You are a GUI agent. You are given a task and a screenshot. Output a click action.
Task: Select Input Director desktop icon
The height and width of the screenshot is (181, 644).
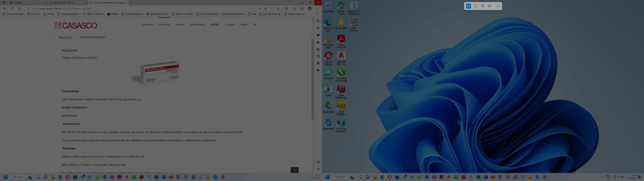354,25
